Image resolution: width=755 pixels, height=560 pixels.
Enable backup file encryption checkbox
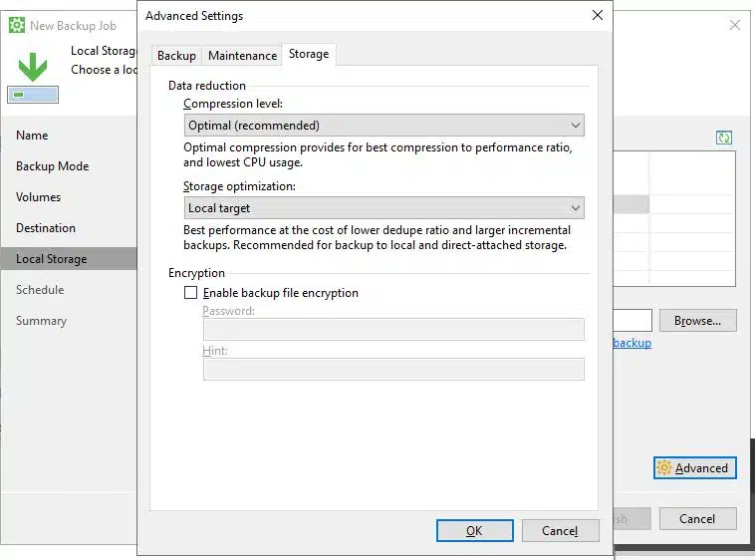pos(191,293)
